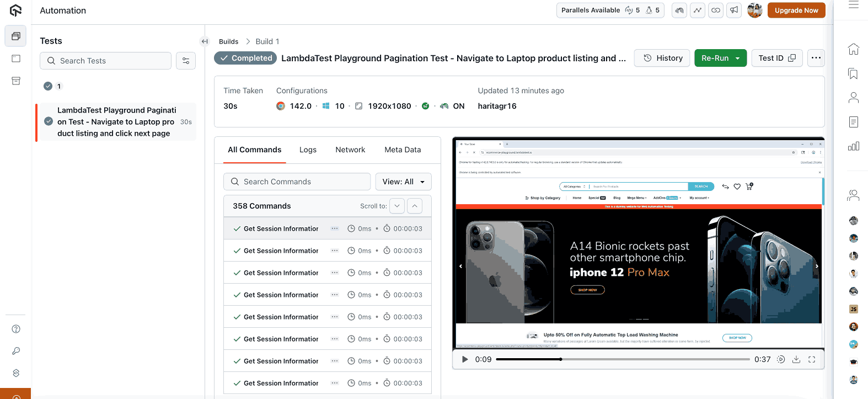Play the test recording video
Screen dimensions: 868x399
click(465, 359)
